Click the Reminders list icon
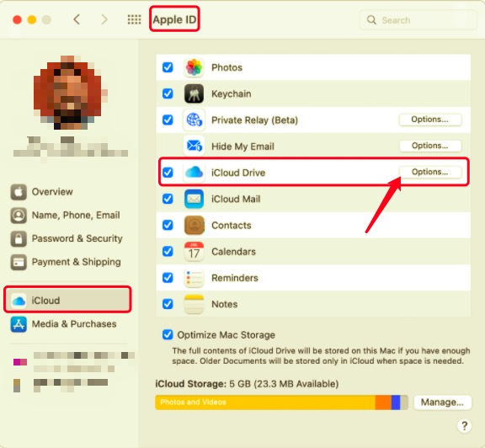Screen dimensions: 485x448 tap(194, 278)
